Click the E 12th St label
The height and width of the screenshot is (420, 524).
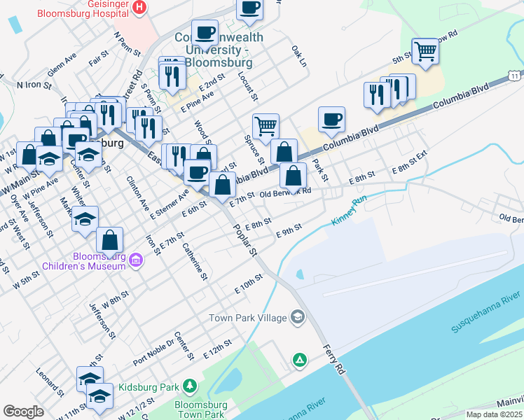point(218,349)
